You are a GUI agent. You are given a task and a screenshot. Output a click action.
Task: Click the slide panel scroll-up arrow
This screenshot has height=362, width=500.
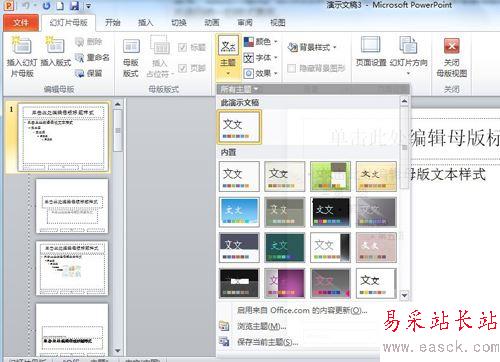(x=117, y=104)
